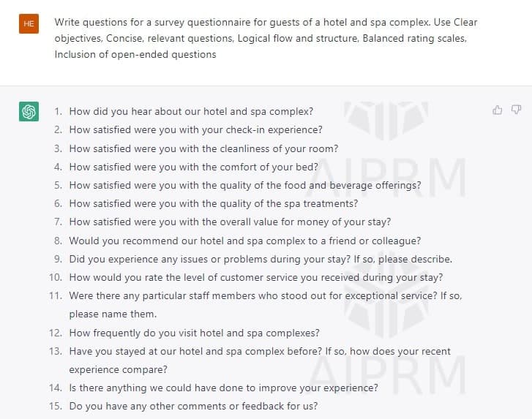Click the thumbs up icon
This screenshot has height=419, width=532.
498,110
